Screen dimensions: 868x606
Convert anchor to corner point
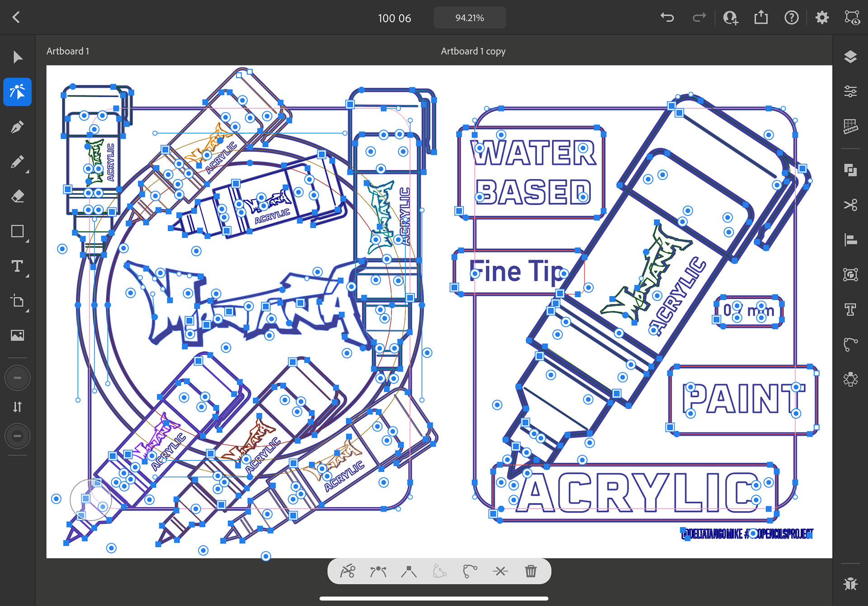pyautogui.click(x=409, y=571)
